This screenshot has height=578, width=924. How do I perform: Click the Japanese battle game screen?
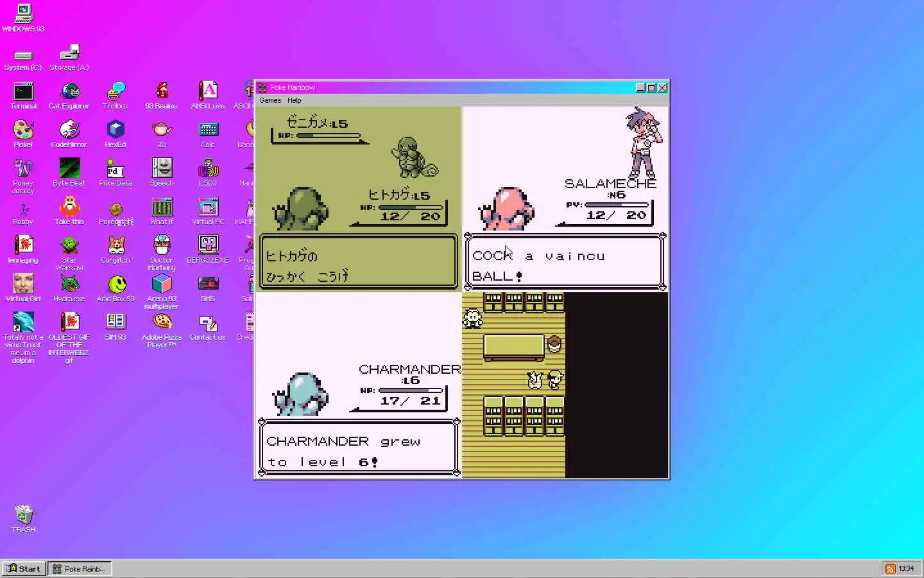pos(358,199)
